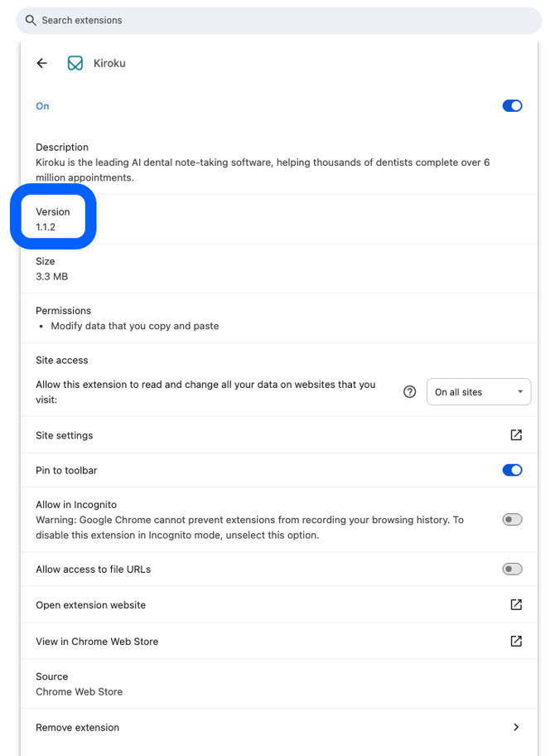
Task: Click the Site access dropdown arrow
Action: [523, 391]
